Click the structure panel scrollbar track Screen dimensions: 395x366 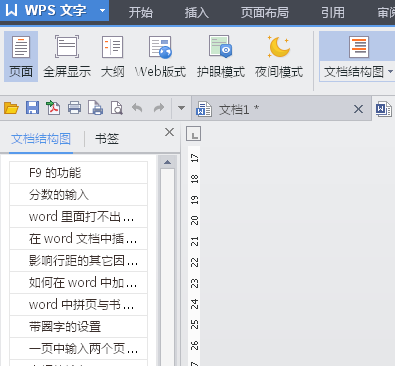tap(167, 267)
